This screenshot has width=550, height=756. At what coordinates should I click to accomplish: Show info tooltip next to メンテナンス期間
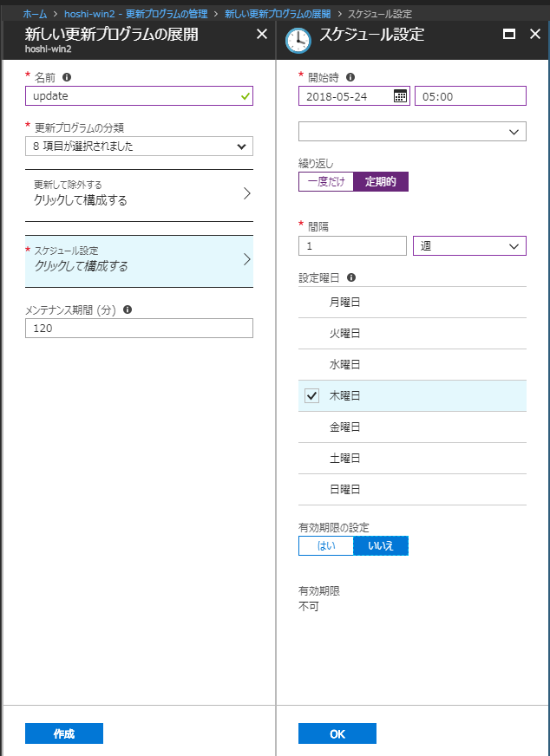click(x=128, y=310)
